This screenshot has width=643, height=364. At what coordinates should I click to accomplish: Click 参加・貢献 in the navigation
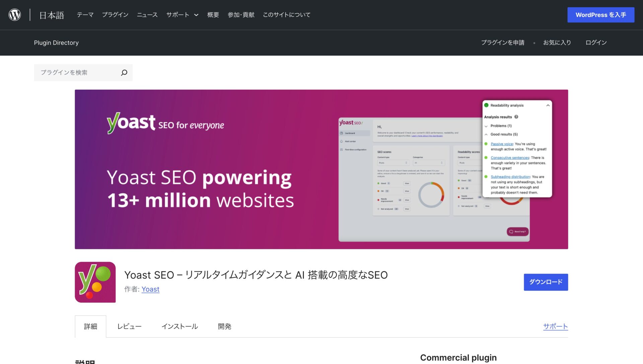point(240,15)
